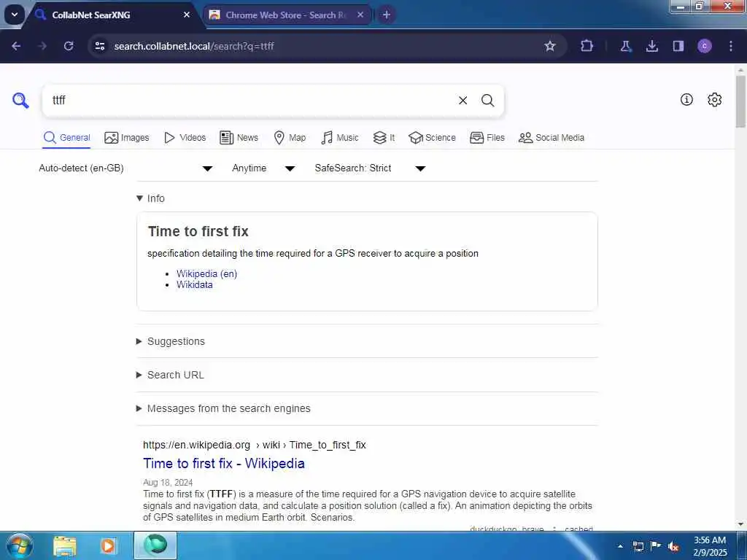
Task: Show hidden system tray icons
Action: pyautogui.click(x=620, y=546)
